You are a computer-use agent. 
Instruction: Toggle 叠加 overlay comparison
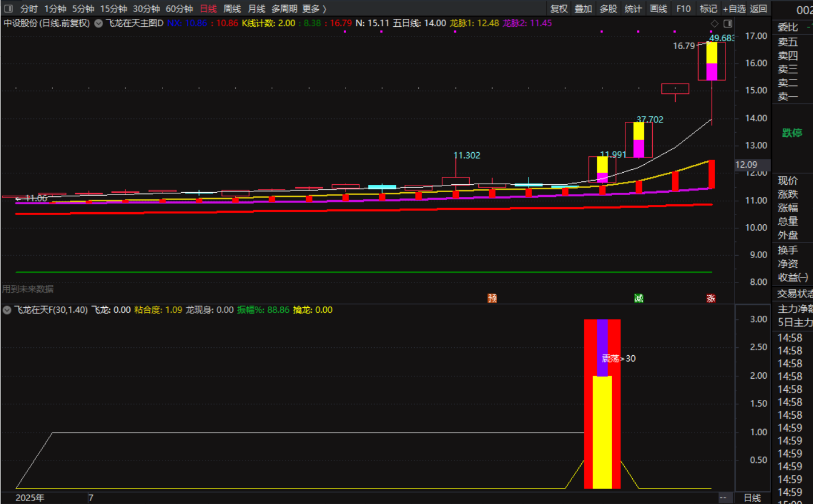pyautogui.click(x=584, y=9)
